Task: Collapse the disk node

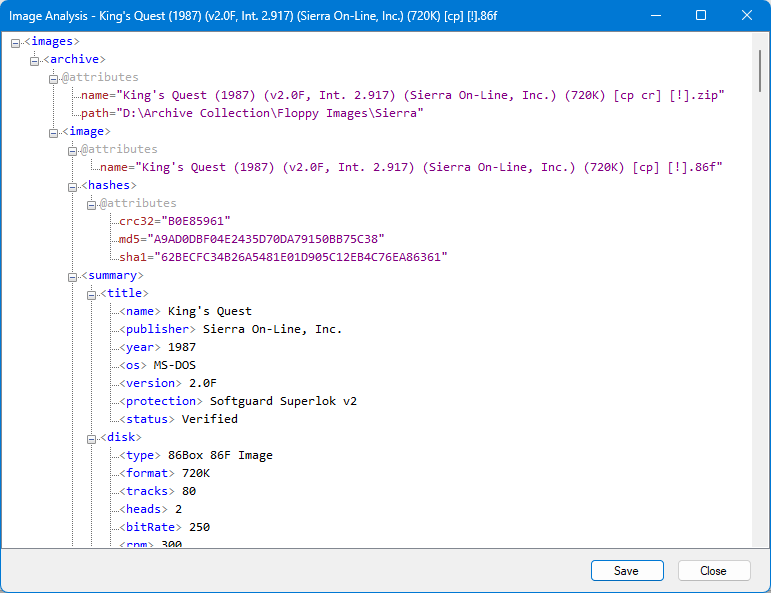Action: point(91,439)
